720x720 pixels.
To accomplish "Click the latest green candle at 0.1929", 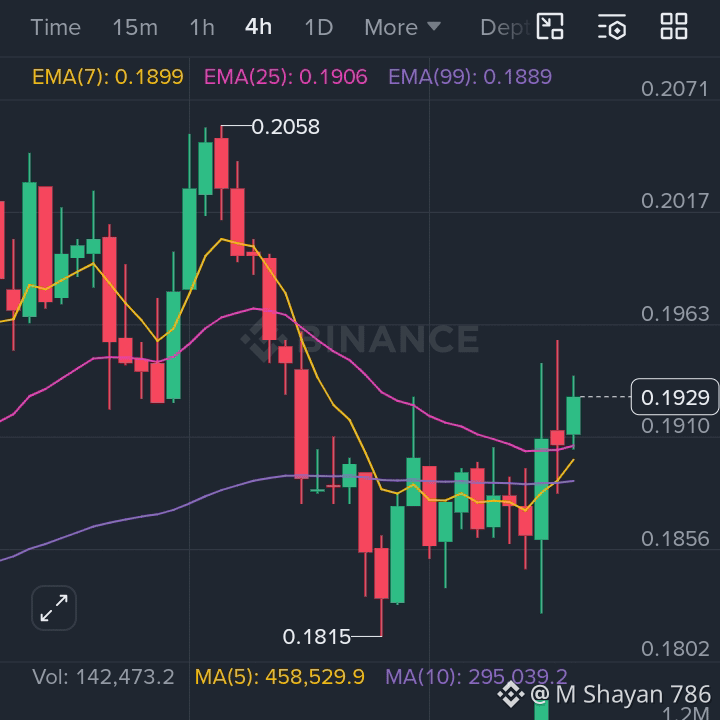I will pyautogui.click(x=574, y=416).
